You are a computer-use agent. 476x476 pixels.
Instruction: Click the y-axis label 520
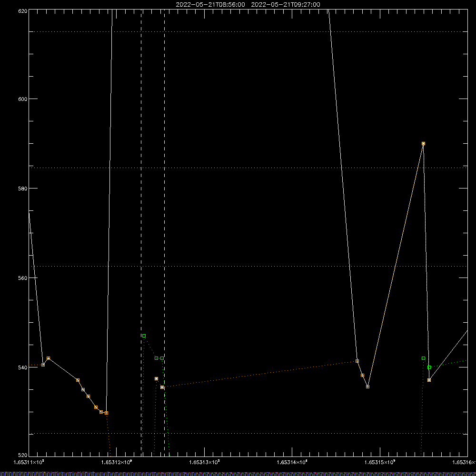pos(23,456)
